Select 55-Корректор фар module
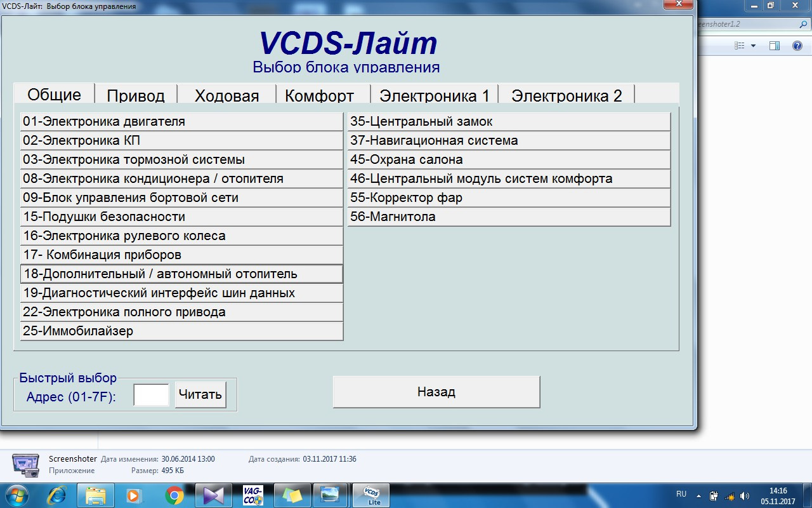 [509, 197]
